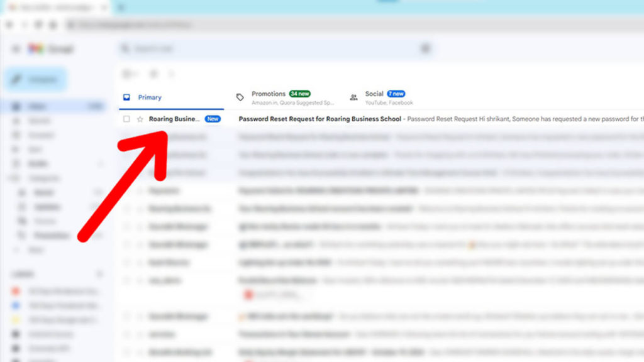Open search options at end of search bar

tap(426, 49)
